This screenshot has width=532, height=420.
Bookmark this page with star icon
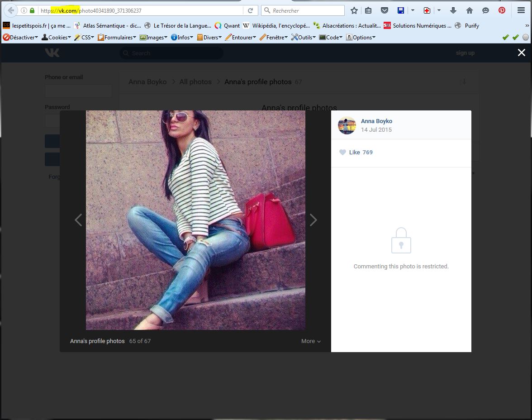[354, 10]
